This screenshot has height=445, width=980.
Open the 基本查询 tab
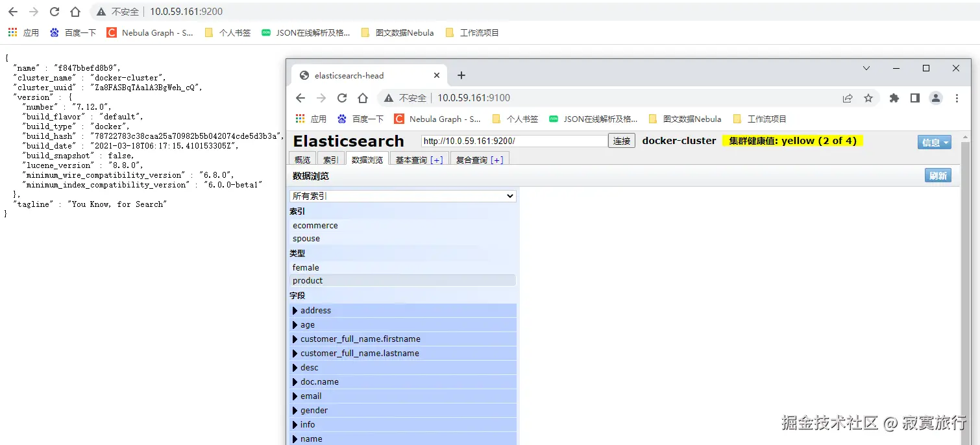(x=411, y=160)
